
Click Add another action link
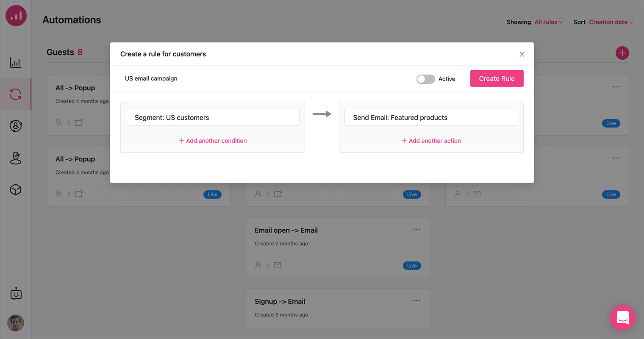431,141
